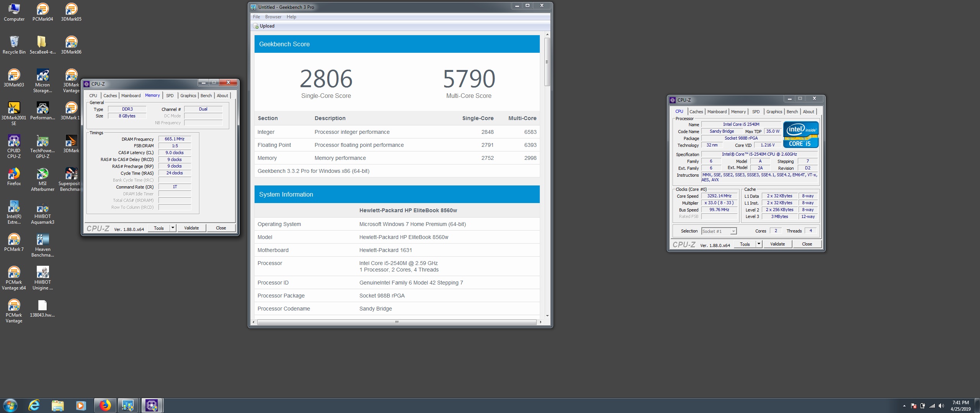Click Geekbench vertical scrollbar thumb

click(547, 62)
